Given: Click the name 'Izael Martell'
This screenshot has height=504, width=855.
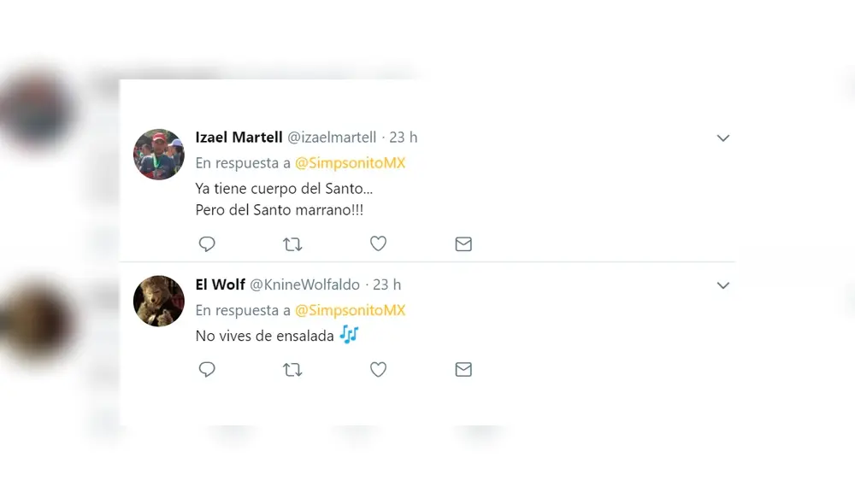Looking at the screenshot, I should tap(239, 137).
